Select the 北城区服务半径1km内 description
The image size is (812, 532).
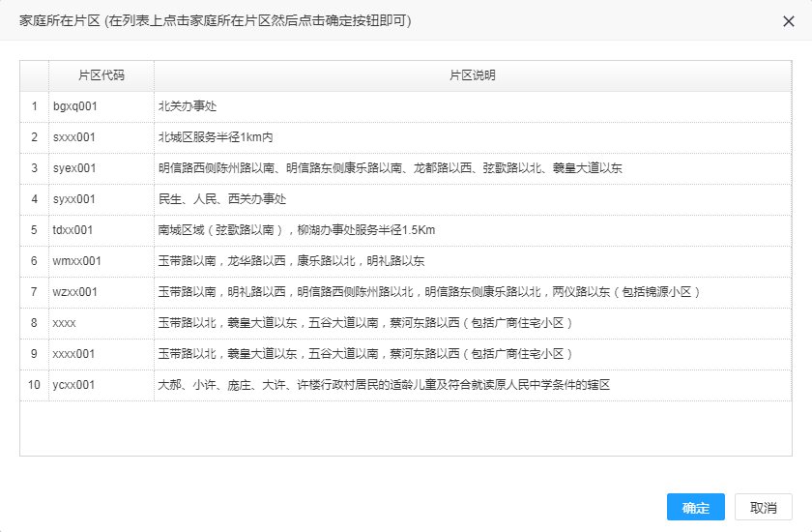[x=216, y=137]
